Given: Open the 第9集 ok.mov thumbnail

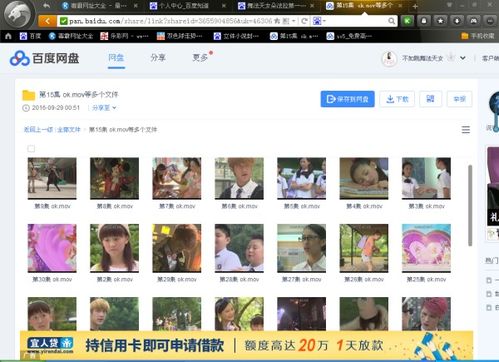Looking at the screenshot, I should 52,178.
